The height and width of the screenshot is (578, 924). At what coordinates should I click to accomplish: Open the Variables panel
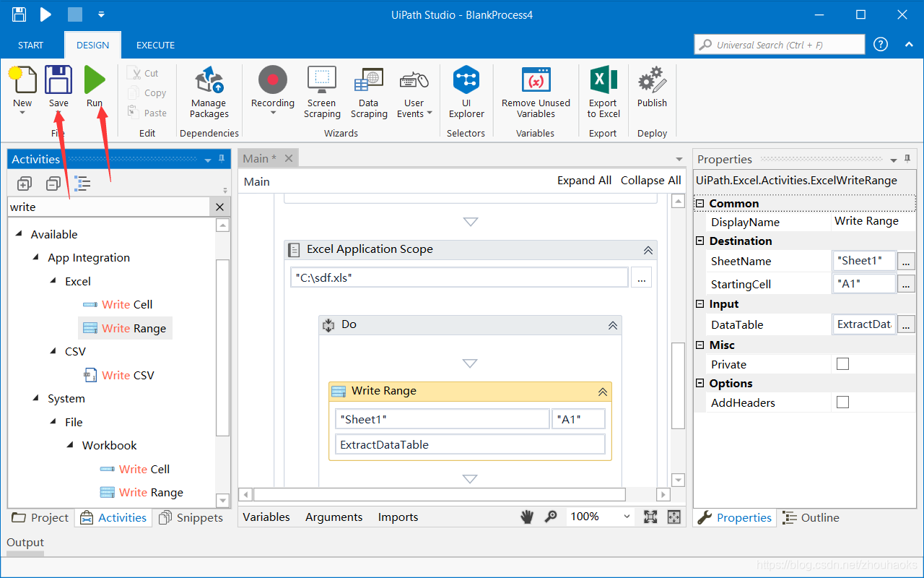(x=266, y=517)
